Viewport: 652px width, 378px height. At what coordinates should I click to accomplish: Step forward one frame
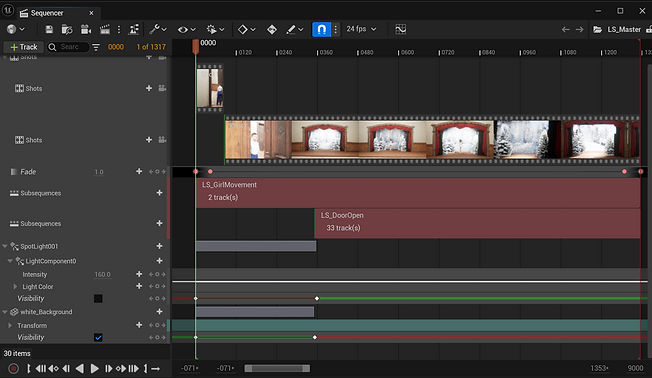click(108, 368)
